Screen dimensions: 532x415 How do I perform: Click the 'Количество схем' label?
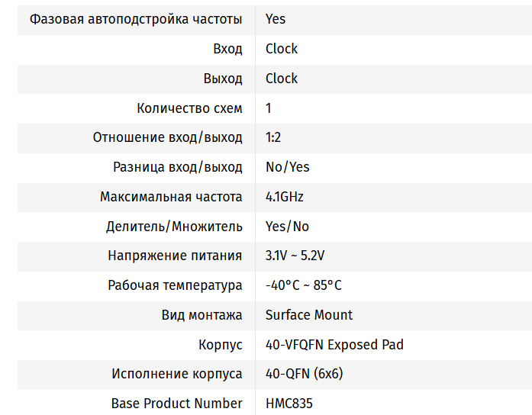click(189, 108)
